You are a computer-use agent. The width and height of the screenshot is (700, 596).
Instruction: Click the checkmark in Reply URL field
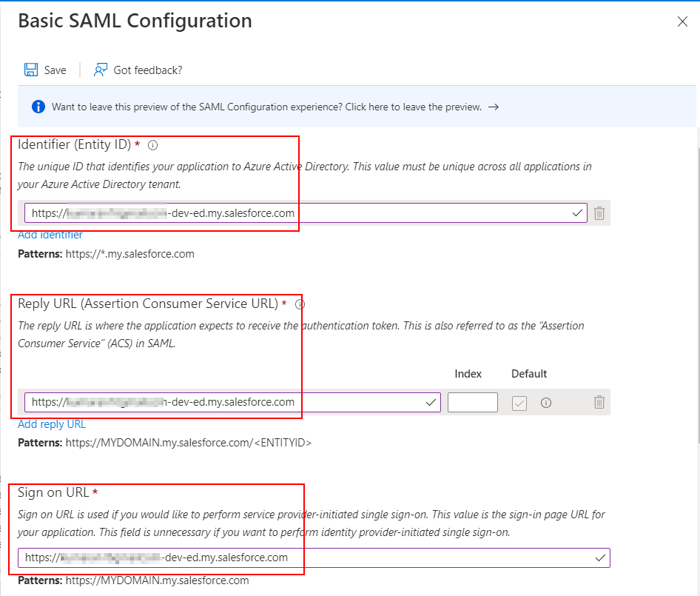tap(431, 402)
